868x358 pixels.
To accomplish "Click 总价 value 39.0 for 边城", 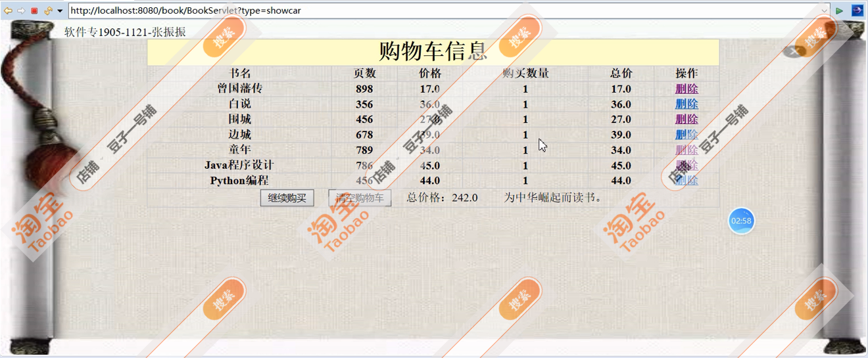I will pos(621,135).
